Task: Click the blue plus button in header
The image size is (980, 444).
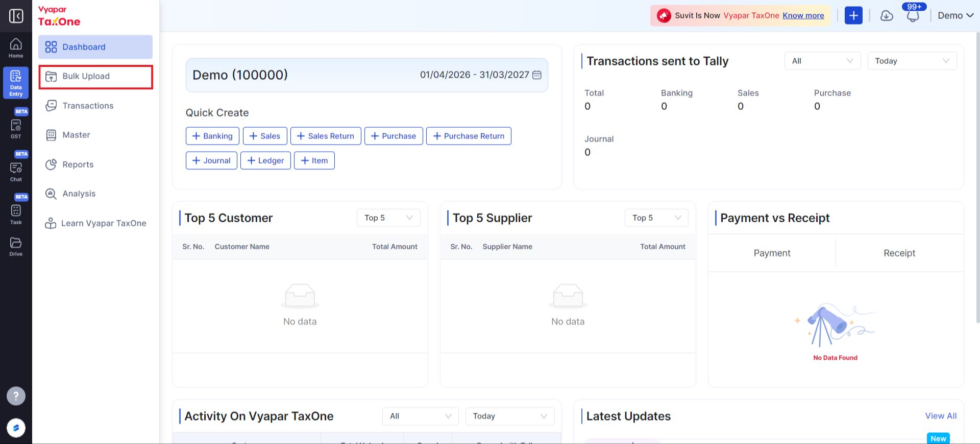Action: [853, 15]
